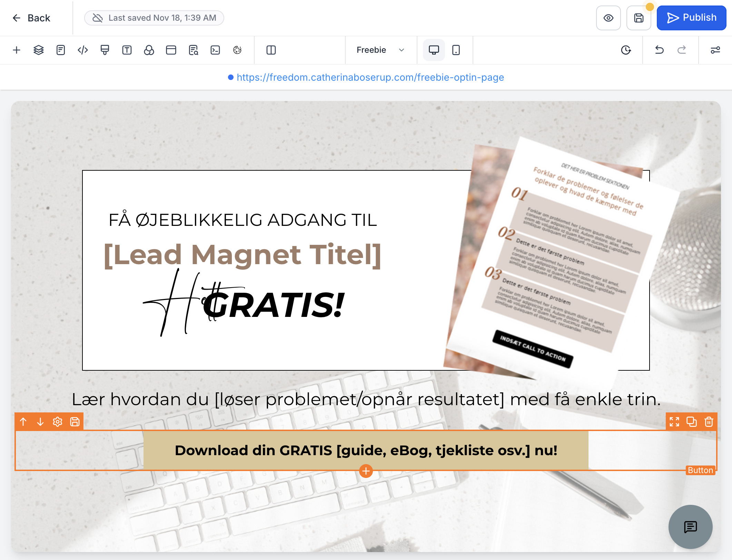
Task: Open the chat support bubble
Action: click(x=691, y=527)
